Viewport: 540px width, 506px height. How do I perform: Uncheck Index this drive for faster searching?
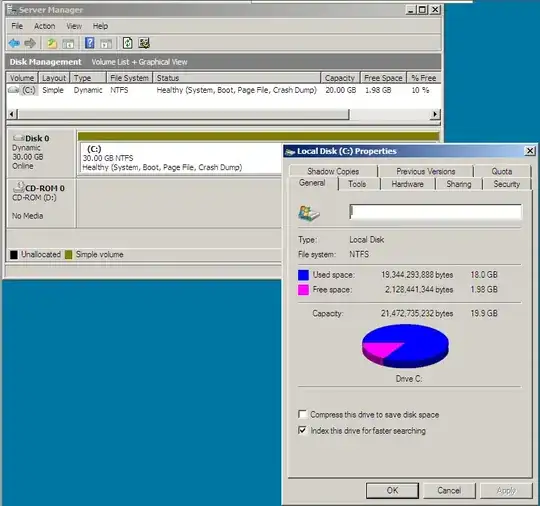pos(302,430)
